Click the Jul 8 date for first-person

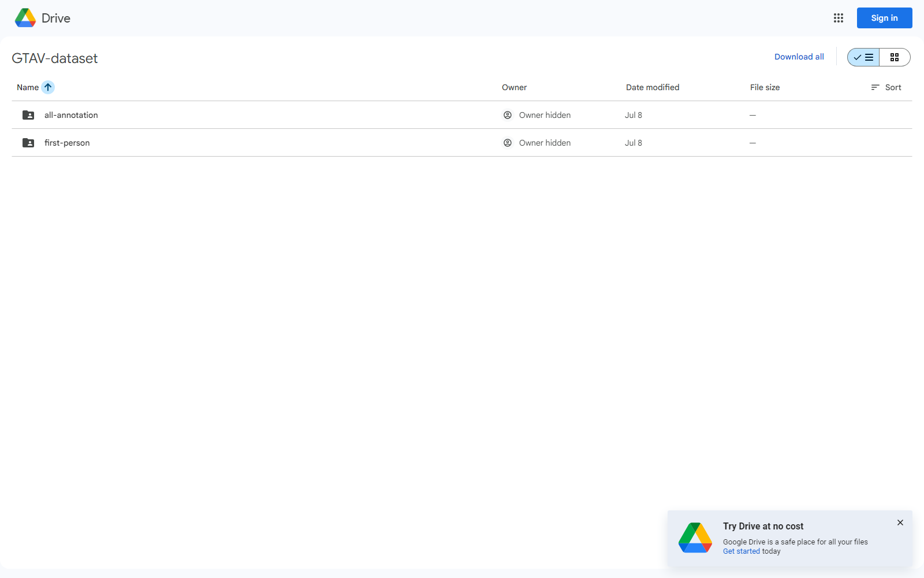[634, 143]
